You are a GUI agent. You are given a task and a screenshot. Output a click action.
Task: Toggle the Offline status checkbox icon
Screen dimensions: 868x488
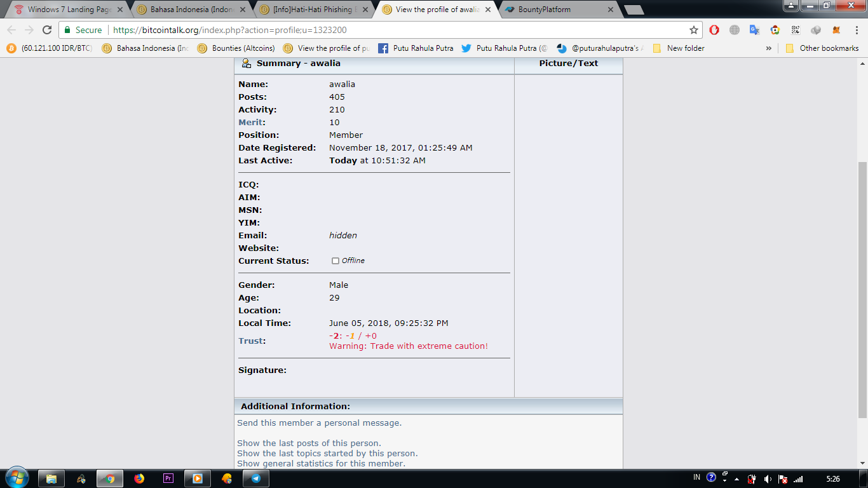pyautogui.click(x=336, y=261)
